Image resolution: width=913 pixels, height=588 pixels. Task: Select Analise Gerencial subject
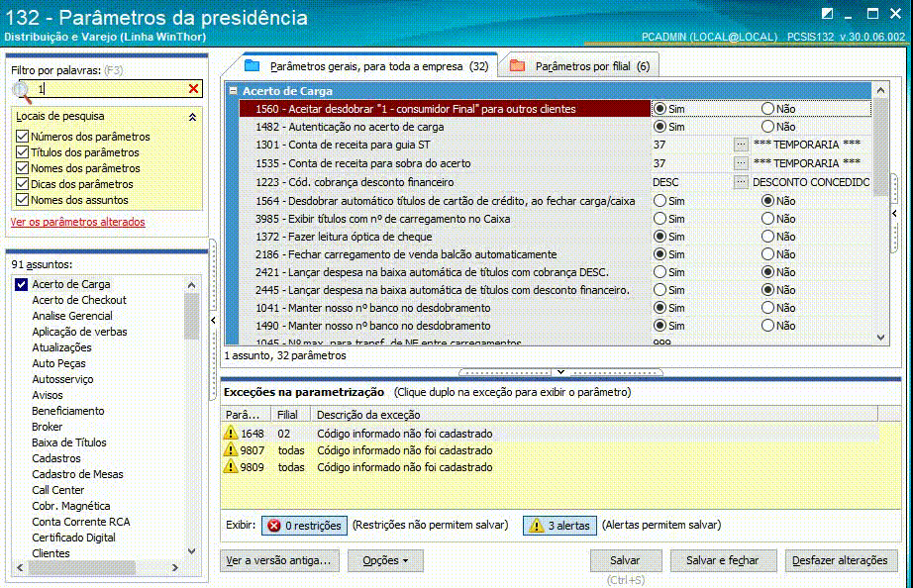pyautogui.click(x=72, y=316)
